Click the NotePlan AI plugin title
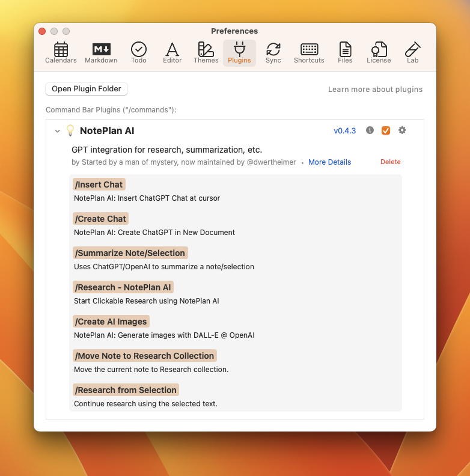470x476 pixels. [107, 130]
